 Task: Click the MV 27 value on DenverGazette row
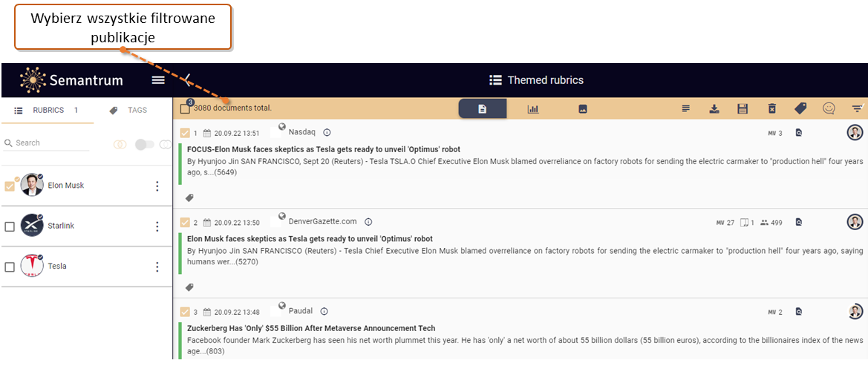pyautogui.click(x=725, y=223)
